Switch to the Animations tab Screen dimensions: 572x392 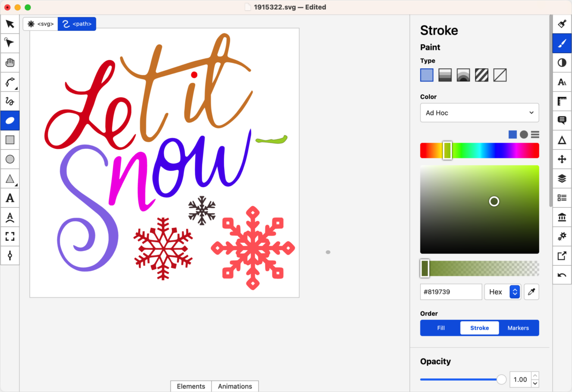click(x=235, y=386)
